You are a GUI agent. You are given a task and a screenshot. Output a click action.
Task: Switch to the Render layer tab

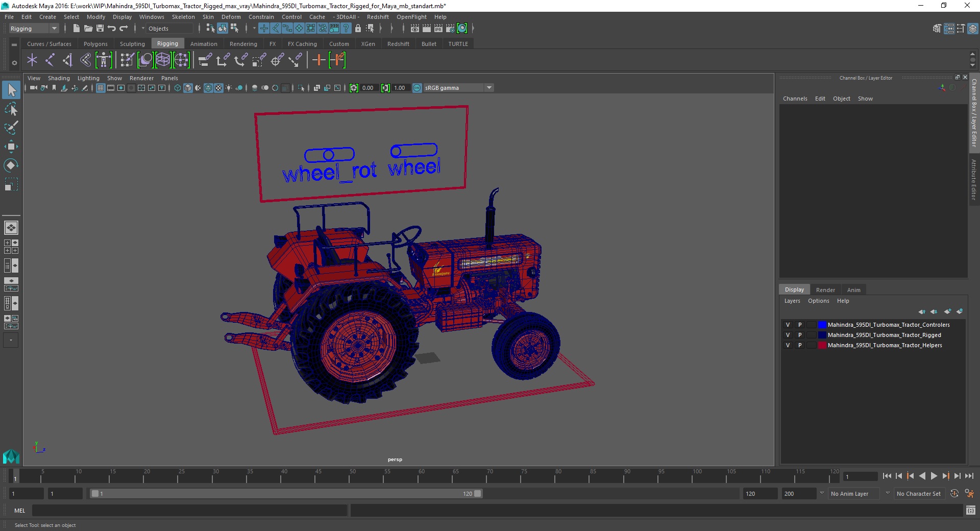coord(825,290)
